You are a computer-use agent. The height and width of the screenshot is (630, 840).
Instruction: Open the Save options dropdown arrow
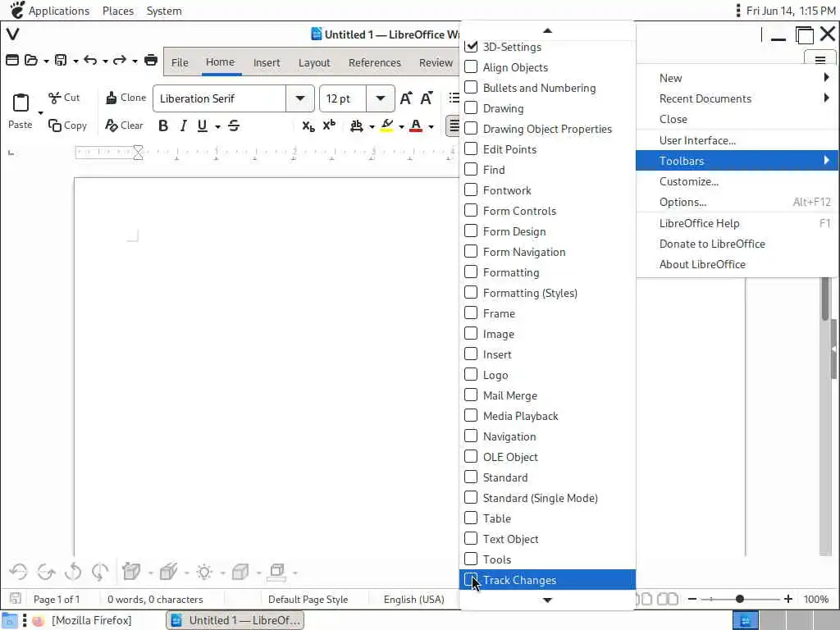(75, 61)
